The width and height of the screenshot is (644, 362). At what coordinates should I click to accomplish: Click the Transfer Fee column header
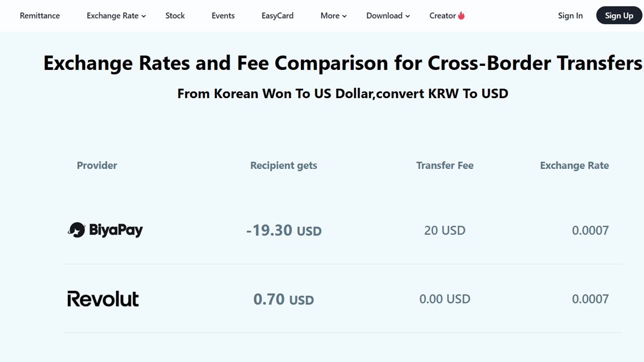pos(445,165)
